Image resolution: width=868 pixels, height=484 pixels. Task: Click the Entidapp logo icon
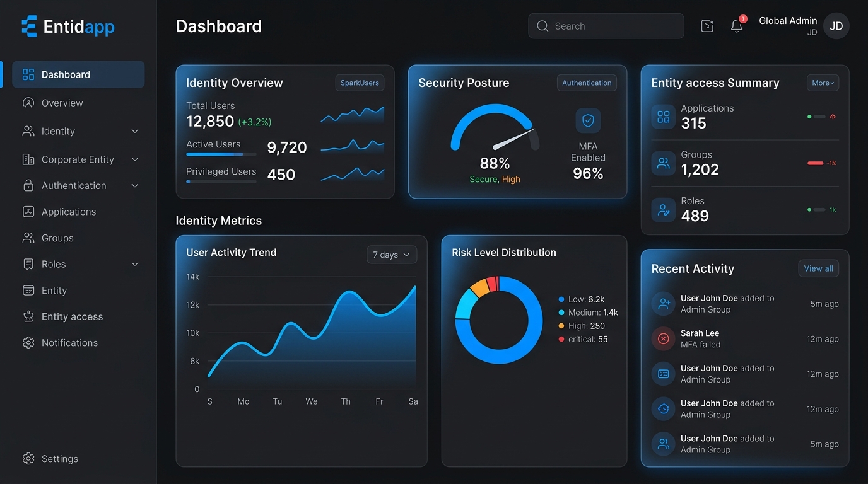[x=29, y=26]
